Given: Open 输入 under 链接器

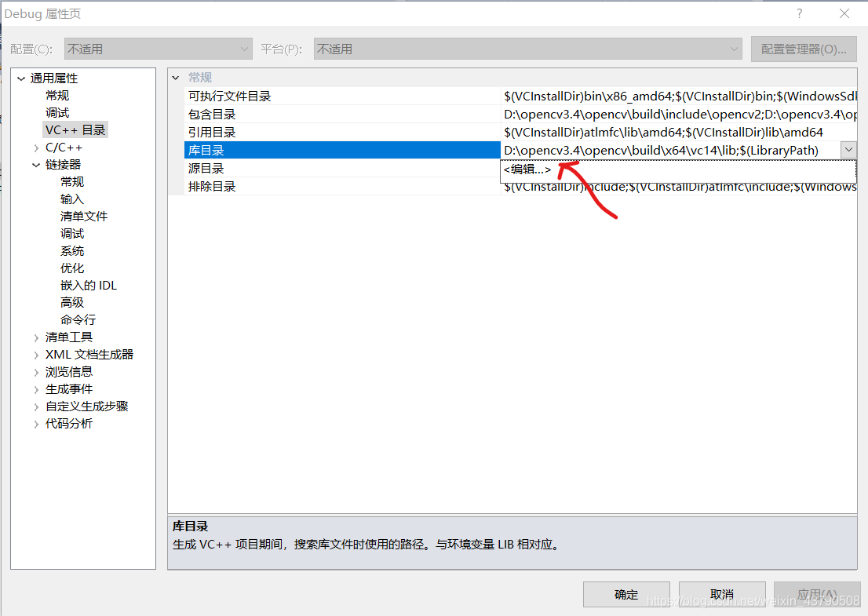Looking at the screenshot, I should click(x=72, y=199).
